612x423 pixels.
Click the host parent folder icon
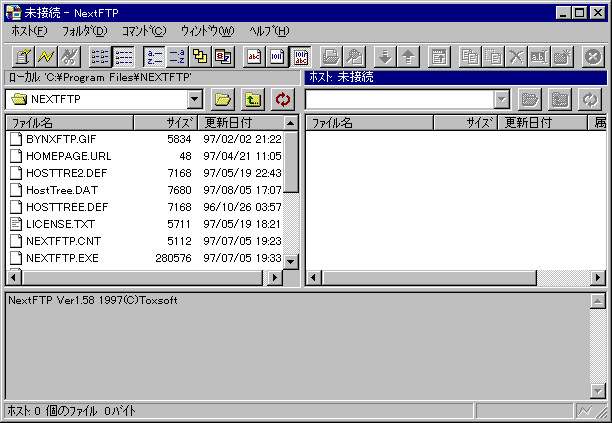click(560, 100)
